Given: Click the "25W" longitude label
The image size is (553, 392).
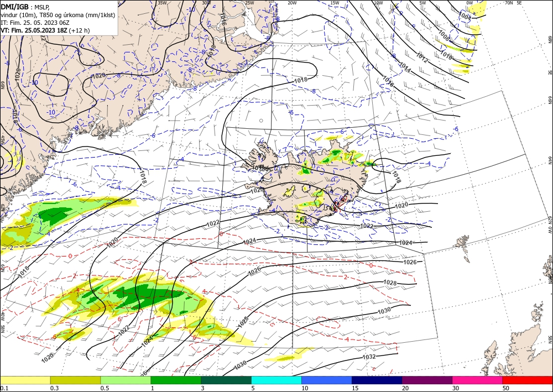Looking at the screenshot, I should (249, 3).
